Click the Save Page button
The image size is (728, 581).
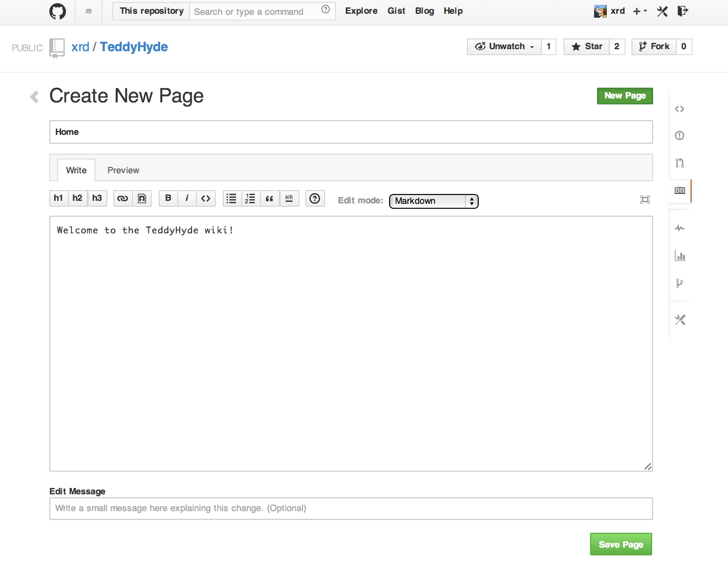[x=621, y=544]
